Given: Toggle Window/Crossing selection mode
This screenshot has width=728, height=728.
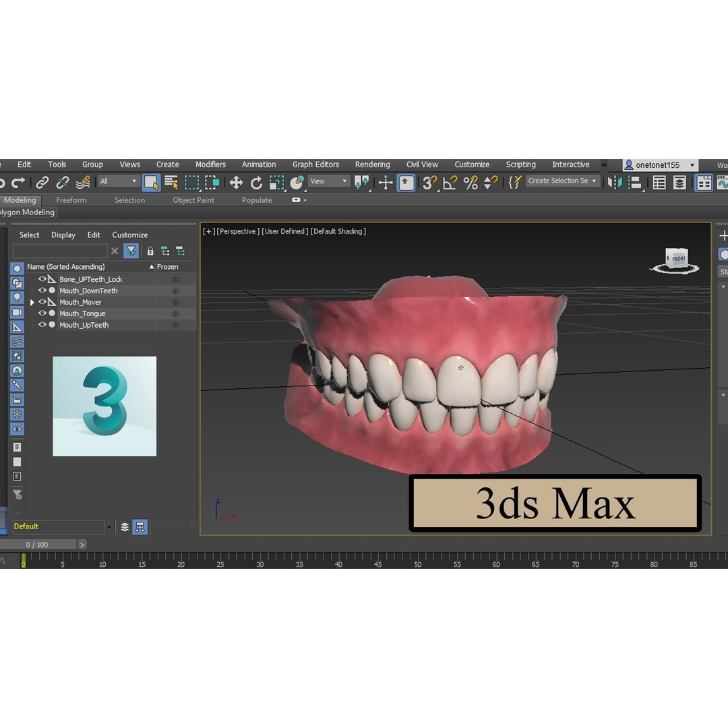Looking at the screenshot, I should pos(212,183).
